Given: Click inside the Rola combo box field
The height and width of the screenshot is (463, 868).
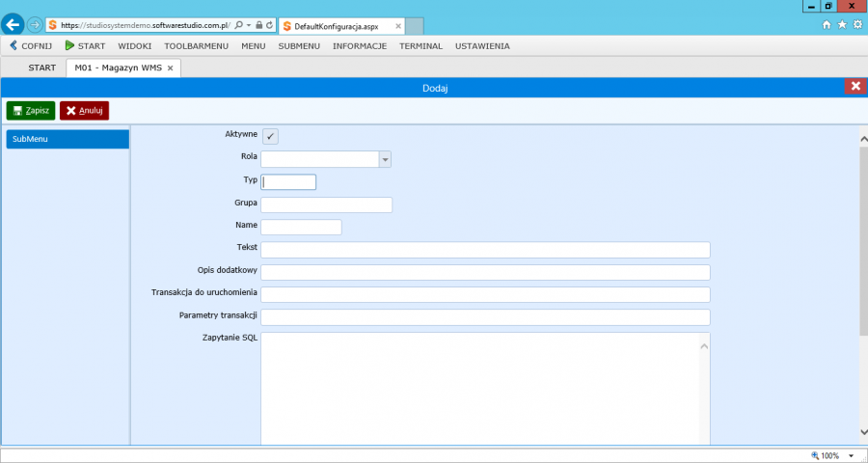Looking at the screenshot, I should 320,159.
